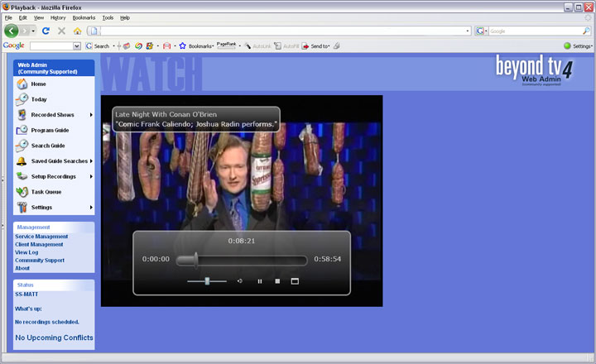Viewport: 596px width, 364px height.
Task: Open the search engine selector dropdown
Action: point(481,31)
